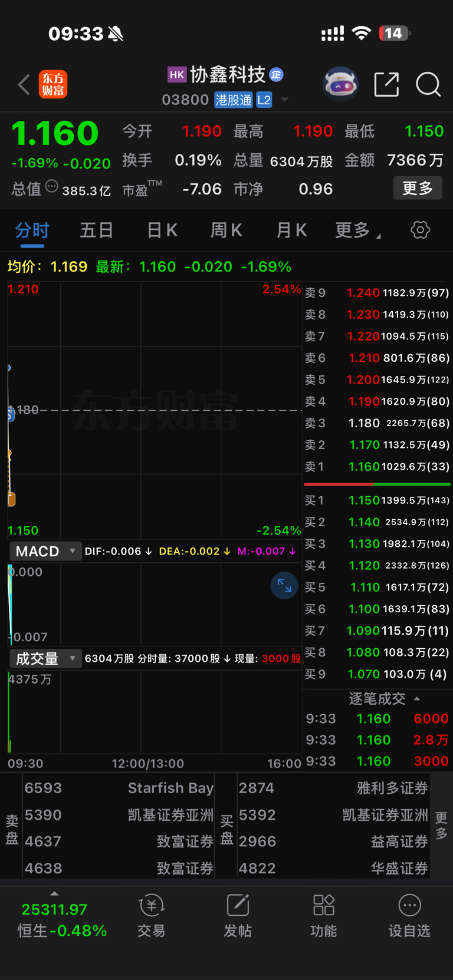
Task: Select the 卖3 row at 1.180
Action: pos(377,423)
